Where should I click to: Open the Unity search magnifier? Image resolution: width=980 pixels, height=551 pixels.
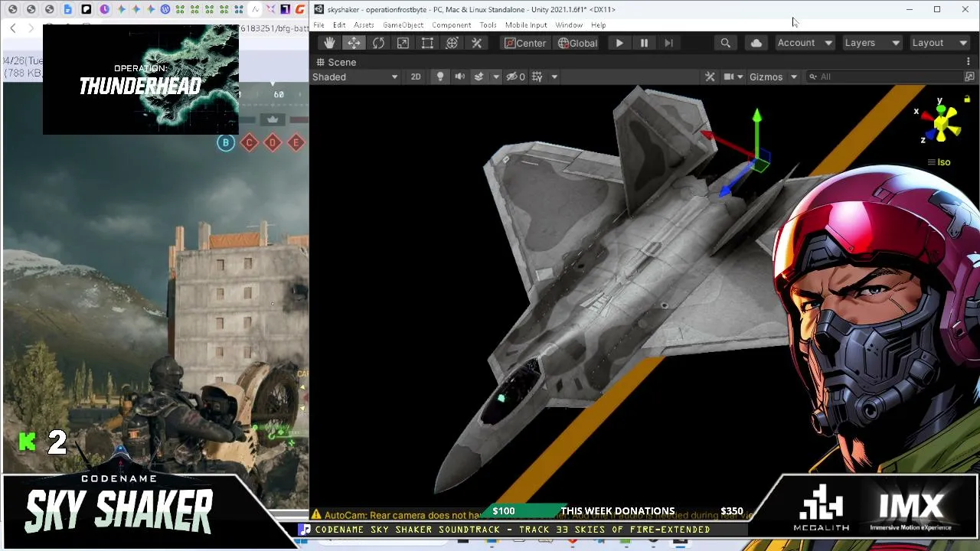point(725,43)
